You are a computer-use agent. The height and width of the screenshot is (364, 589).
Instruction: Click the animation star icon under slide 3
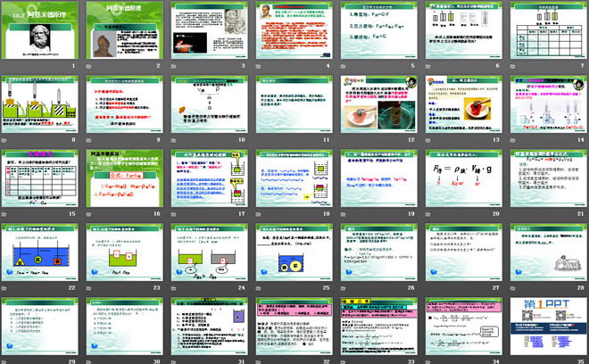(174, 66)
